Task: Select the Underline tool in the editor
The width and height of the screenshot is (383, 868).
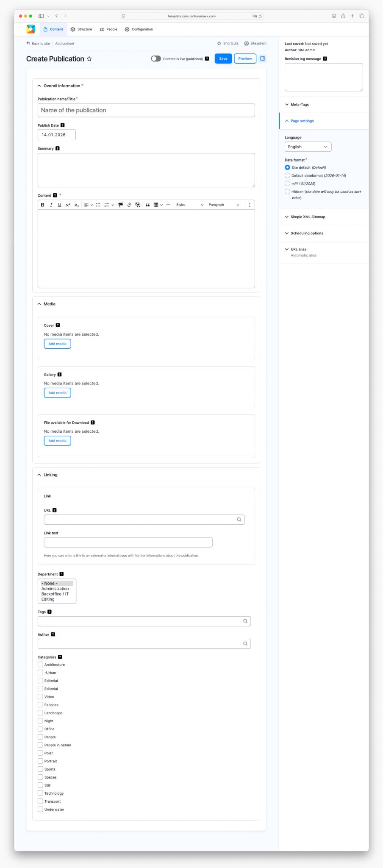Action: point(59,205)
